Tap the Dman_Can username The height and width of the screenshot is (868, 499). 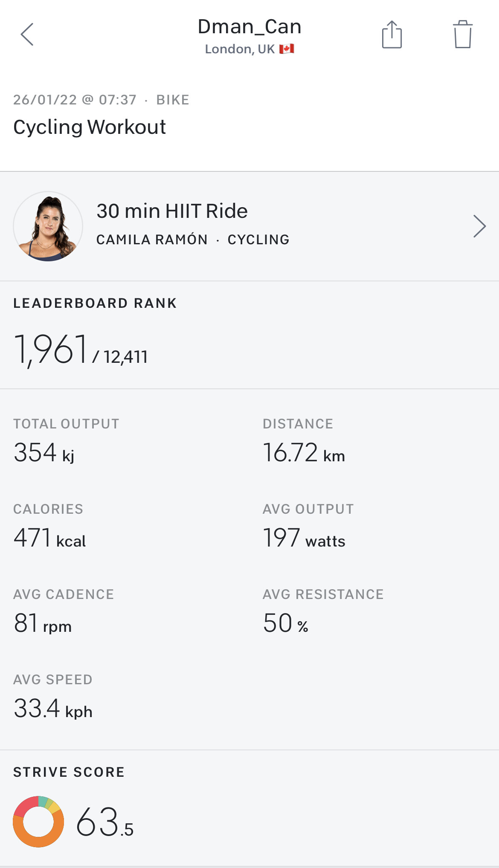[x=249, y=26]
